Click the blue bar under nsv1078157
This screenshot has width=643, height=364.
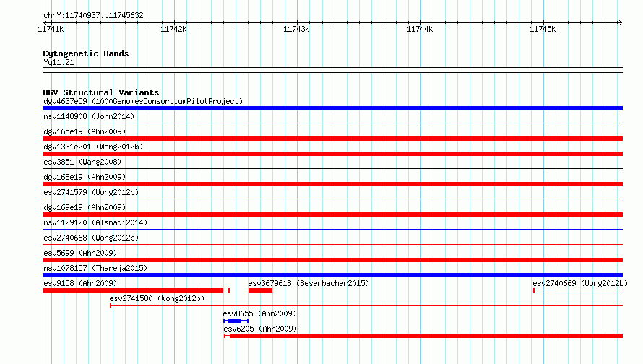332,275
